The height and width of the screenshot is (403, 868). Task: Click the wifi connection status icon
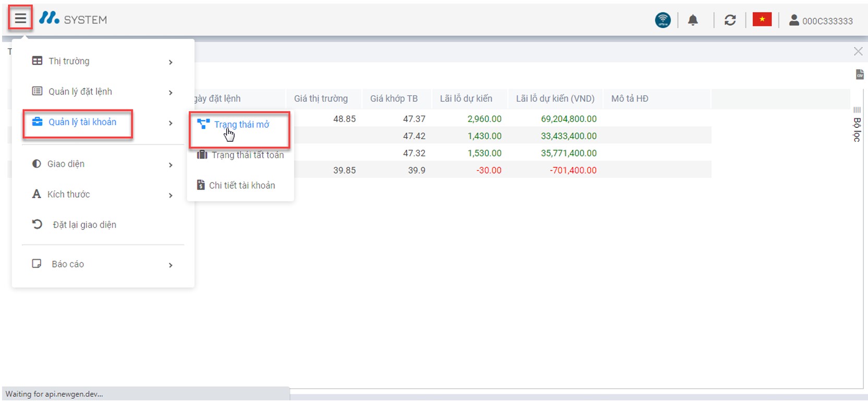coord(663,20)
